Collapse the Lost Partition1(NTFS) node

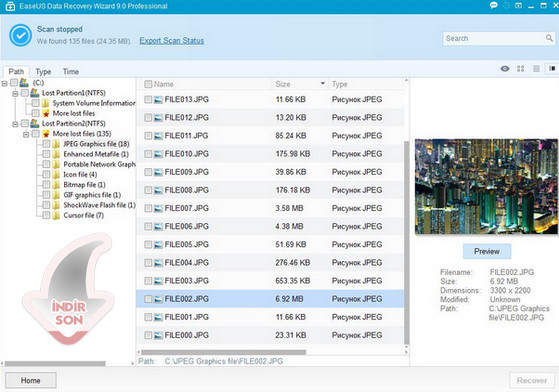click(x=15, y=94)
